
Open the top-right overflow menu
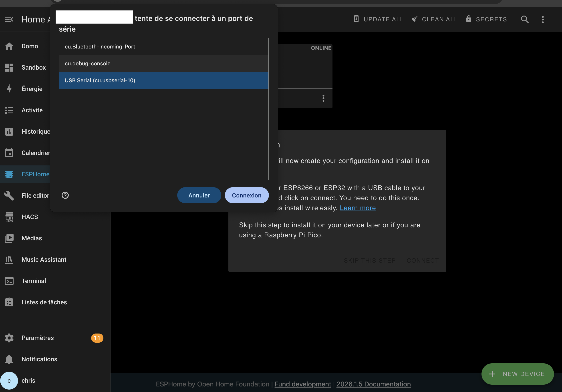tap(543, 19)
